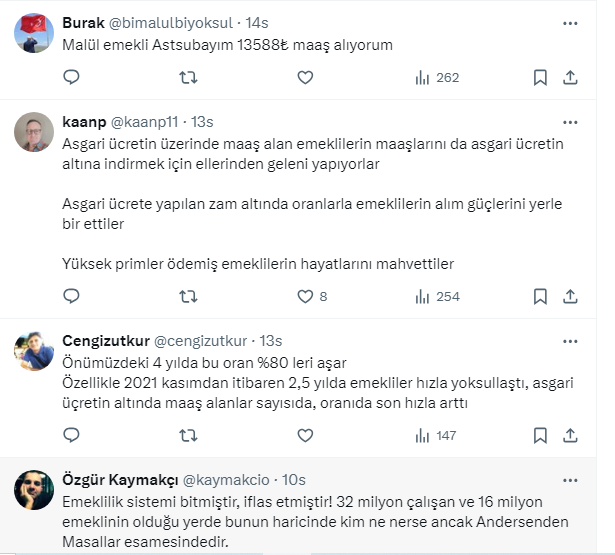Reply to Burak's tweet
The image size is (615, 555).
pyautogui.click(x=71, y=77)
